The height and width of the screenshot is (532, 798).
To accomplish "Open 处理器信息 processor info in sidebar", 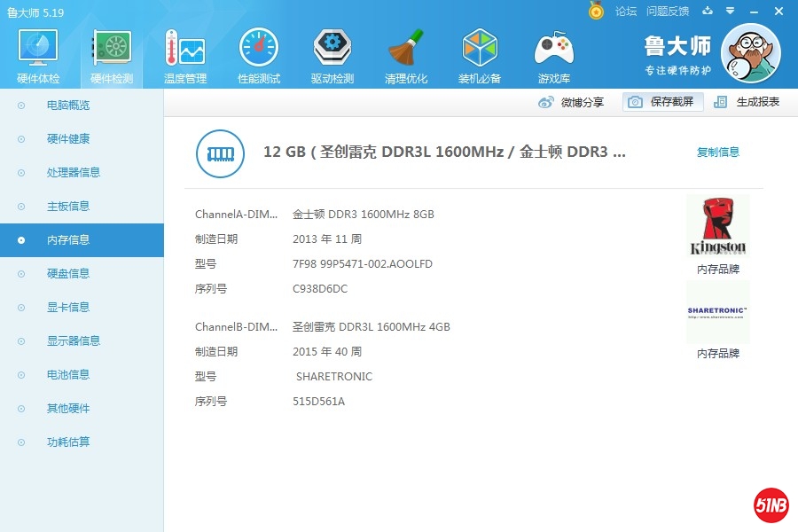I will 74,173.
